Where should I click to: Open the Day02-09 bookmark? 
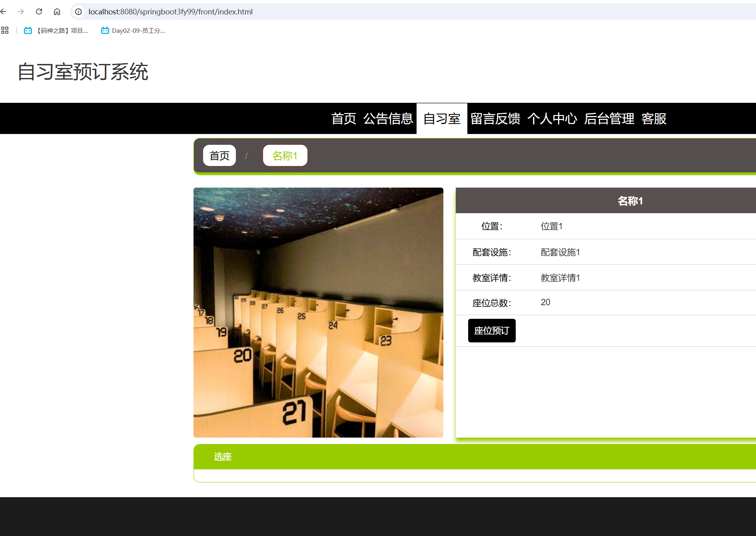pyautogui.click(x=133, y=30)
